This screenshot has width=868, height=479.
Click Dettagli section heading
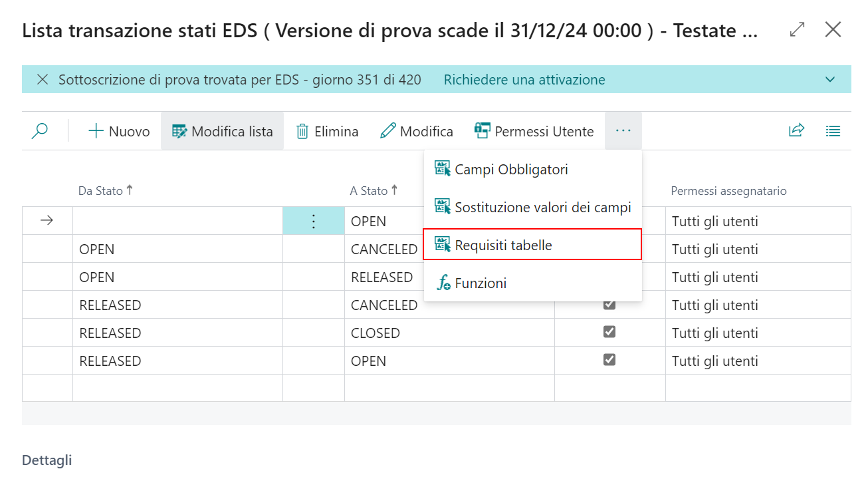pyautogui.click(x=47, y=460)
